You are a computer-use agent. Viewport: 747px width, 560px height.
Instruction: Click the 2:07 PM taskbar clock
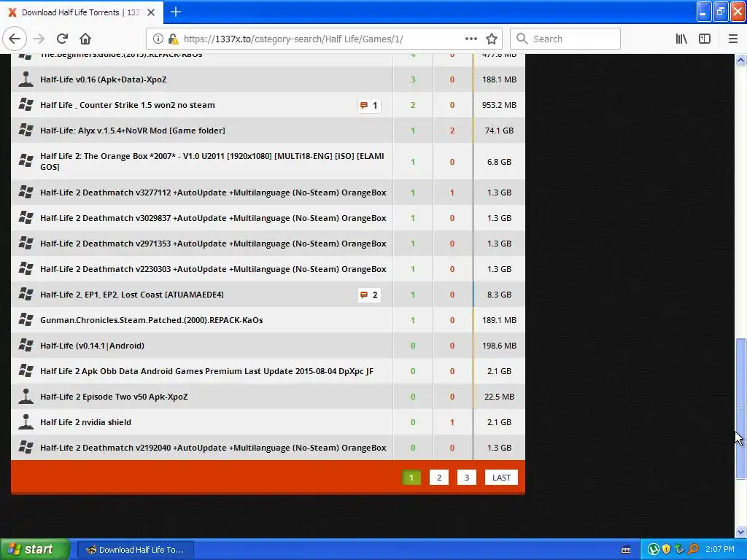pos(720,550)
